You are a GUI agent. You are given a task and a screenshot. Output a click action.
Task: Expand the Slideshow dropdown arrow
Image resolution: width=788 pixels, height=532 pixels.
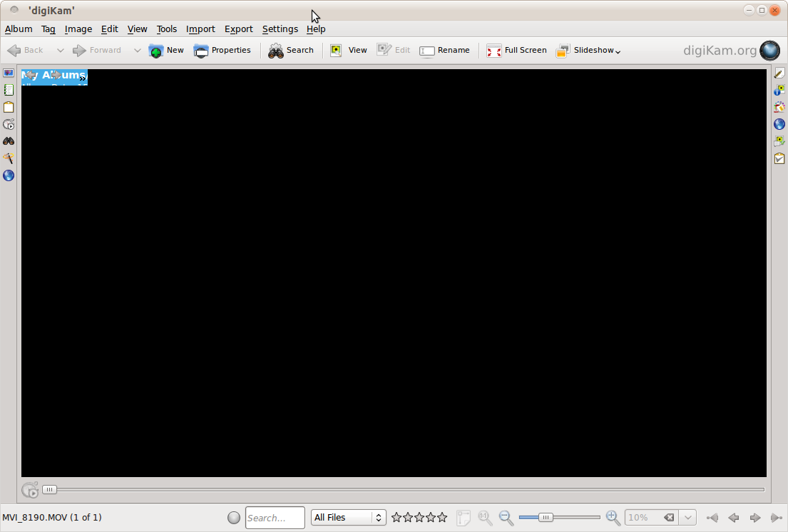pos(618,51)
